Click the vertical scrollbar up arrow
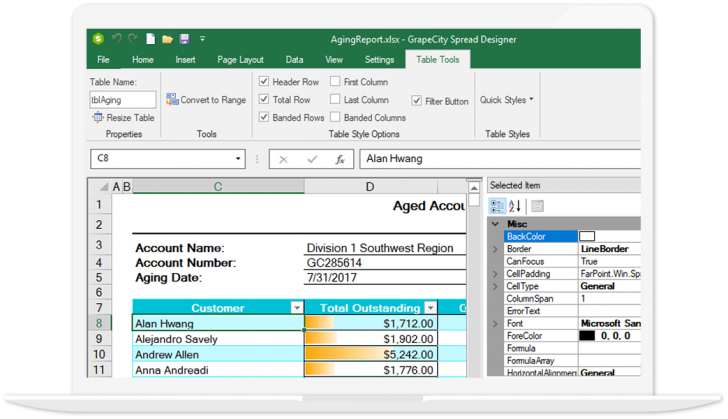The width and height of the screenshot is (728, 419). tap(474, 188)
